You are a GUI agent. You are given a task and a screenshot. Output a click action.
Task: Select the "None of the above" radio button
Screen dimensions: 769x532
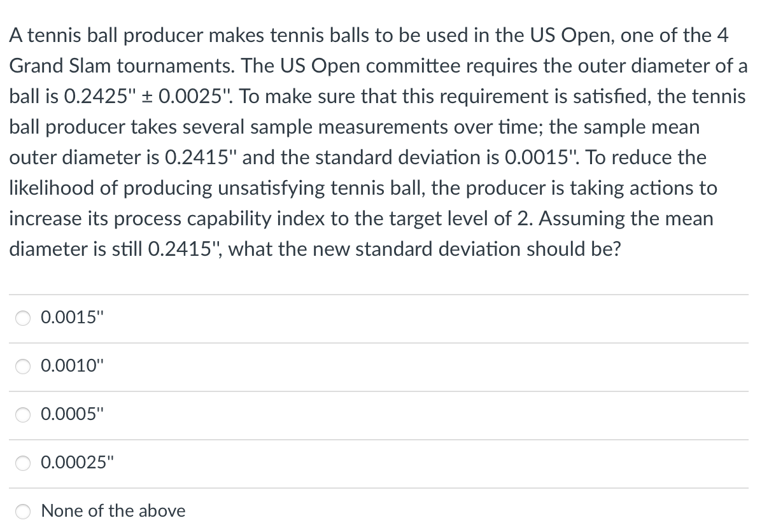coord(23,511)
